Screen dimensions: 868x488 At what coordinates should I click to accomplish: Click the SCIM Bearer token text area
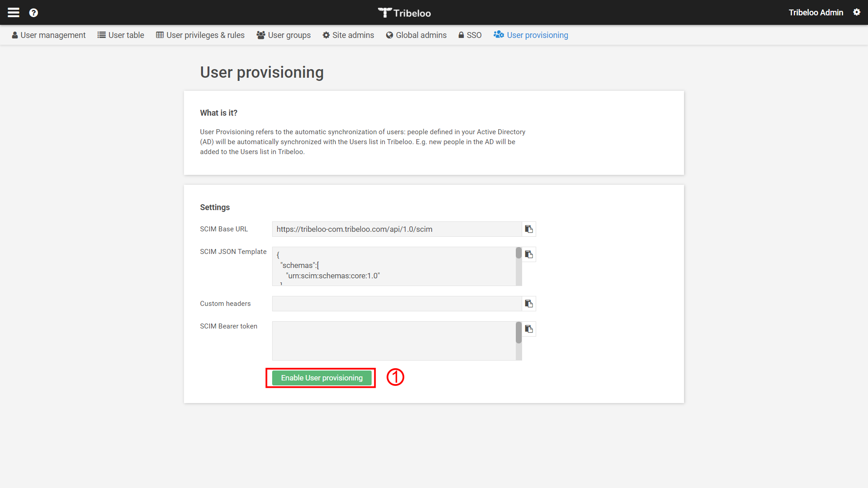tap(396, 340)
